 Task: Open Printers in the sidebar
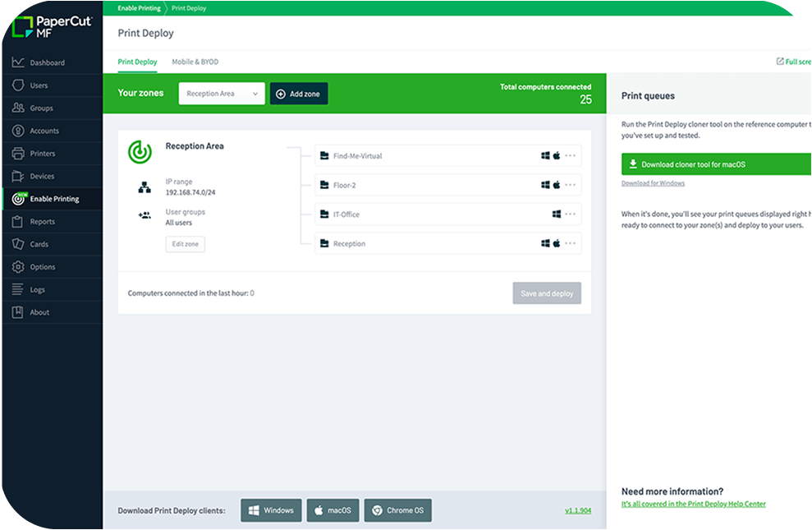[x=53, y=154]
